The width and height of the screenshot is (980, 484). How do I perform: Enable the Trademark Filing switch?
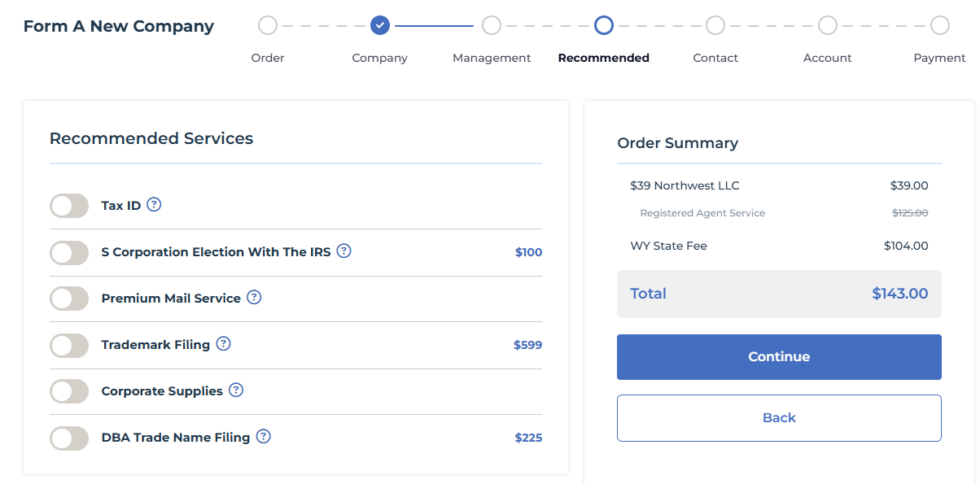click(x=69, y=346)
